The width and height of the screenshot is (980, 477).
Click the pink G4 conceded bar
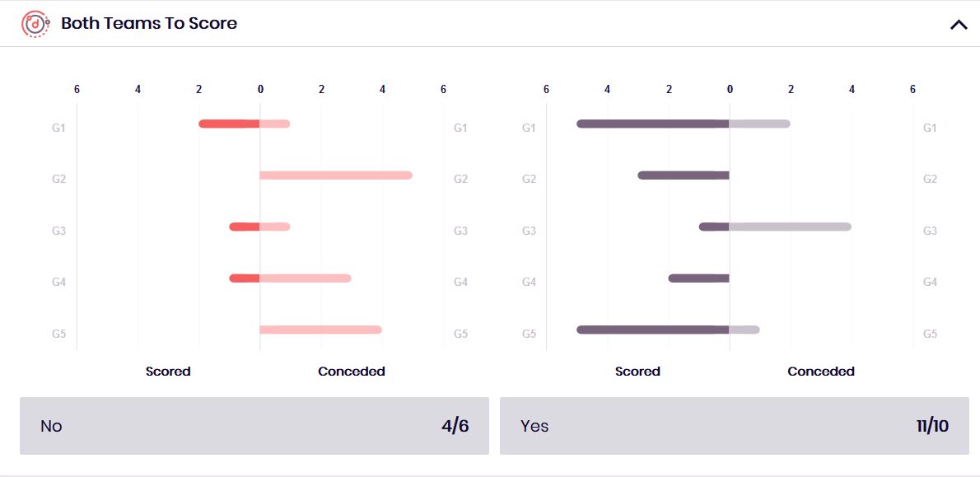(x=306, y=278)
